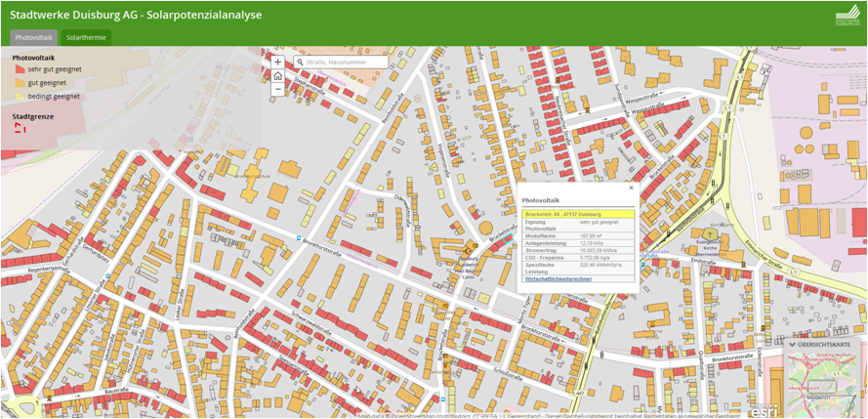This screenshot has width=868, height=419.
Task: Reset map using the home icon
Action: pos(277,75)
